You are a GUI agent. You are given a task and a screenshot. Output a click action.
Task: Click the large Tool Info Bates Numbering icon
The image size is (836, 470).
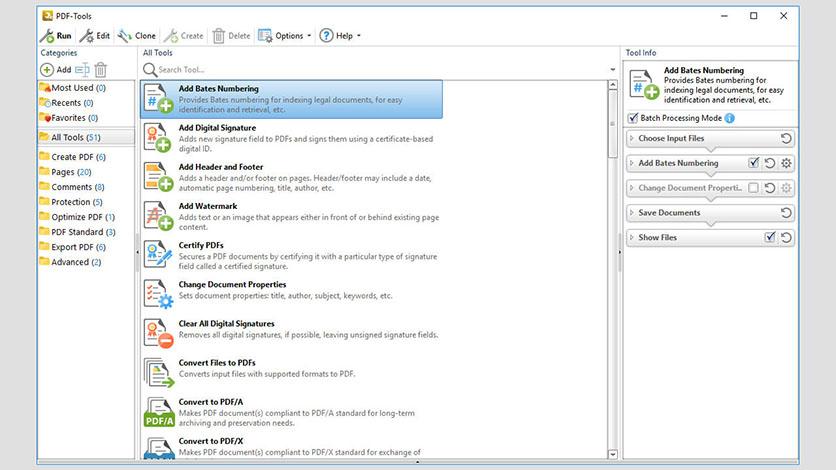644,84
